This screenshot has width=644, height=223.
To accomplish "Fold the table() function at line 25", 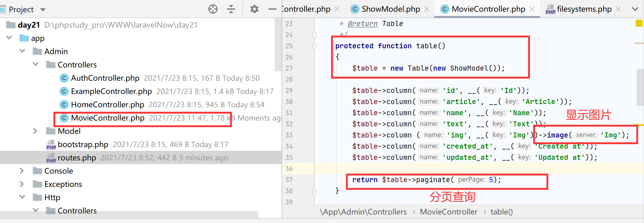I will click(315, 46).
